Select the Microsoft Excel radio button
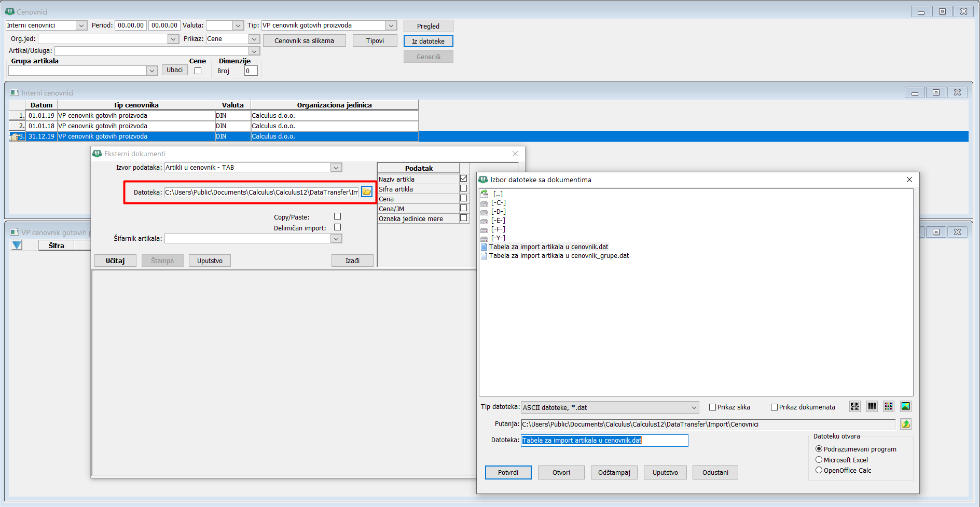 [x=819, y=460]
